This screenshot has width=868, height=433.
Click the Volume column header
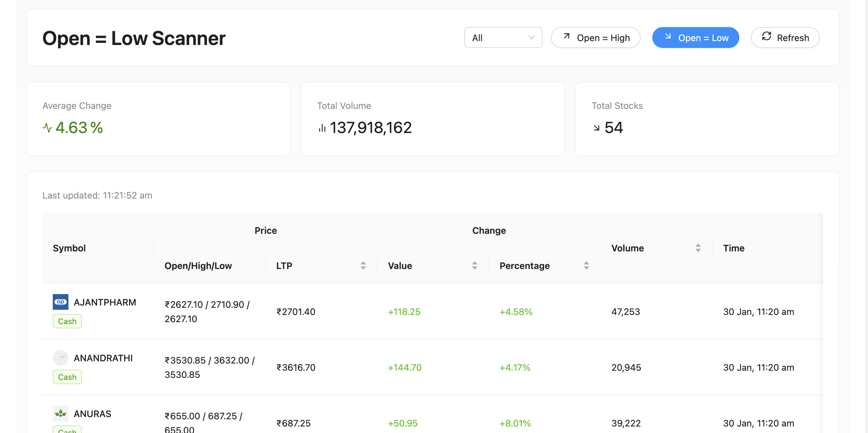628,248
